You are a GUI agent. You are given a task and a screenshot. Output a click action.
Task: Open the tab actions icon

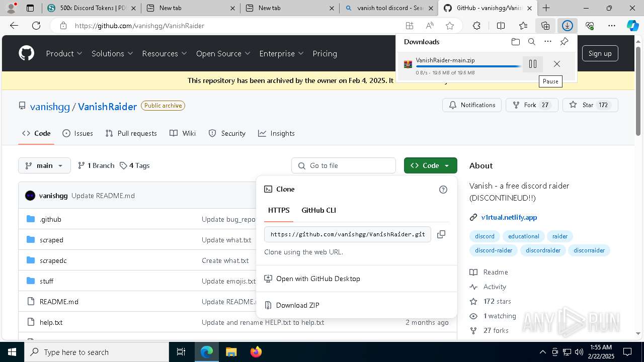[30, 8]
